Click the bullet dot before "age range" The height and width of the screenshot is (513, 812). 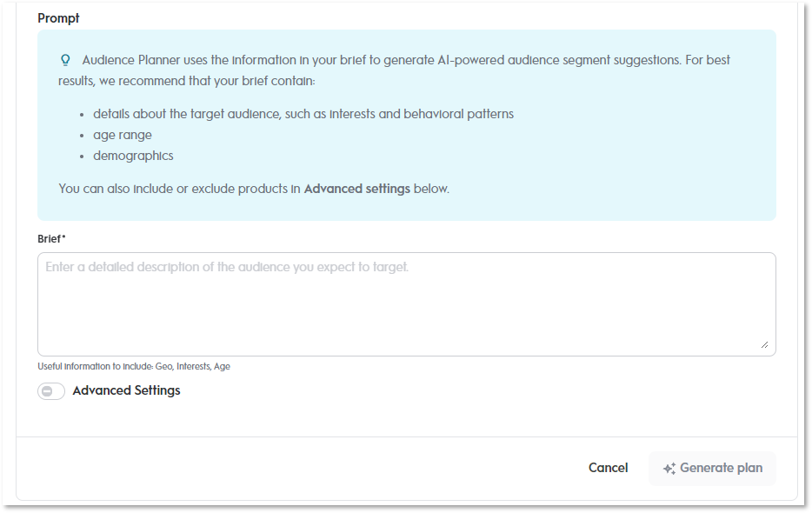coord(82,136)
